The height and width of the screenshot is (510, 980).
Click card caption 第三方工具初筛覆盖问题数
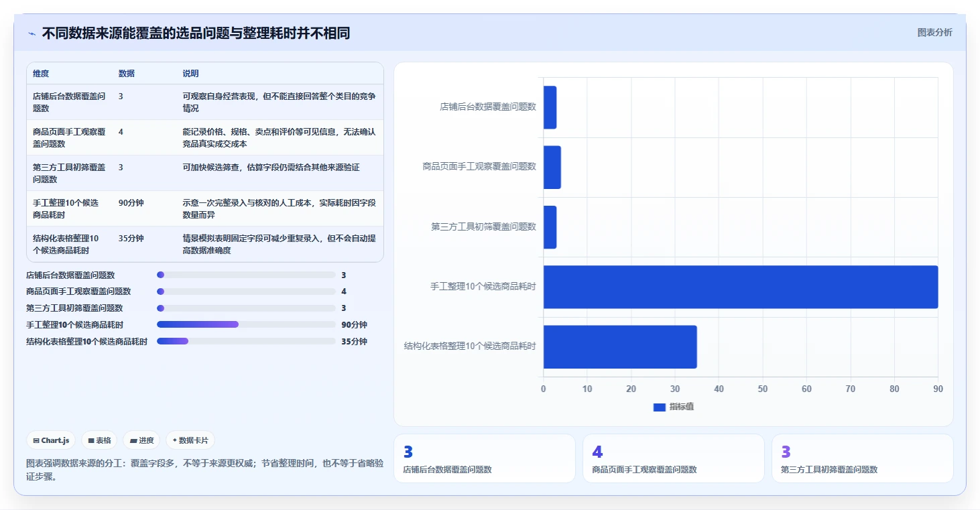coord(829,470)
